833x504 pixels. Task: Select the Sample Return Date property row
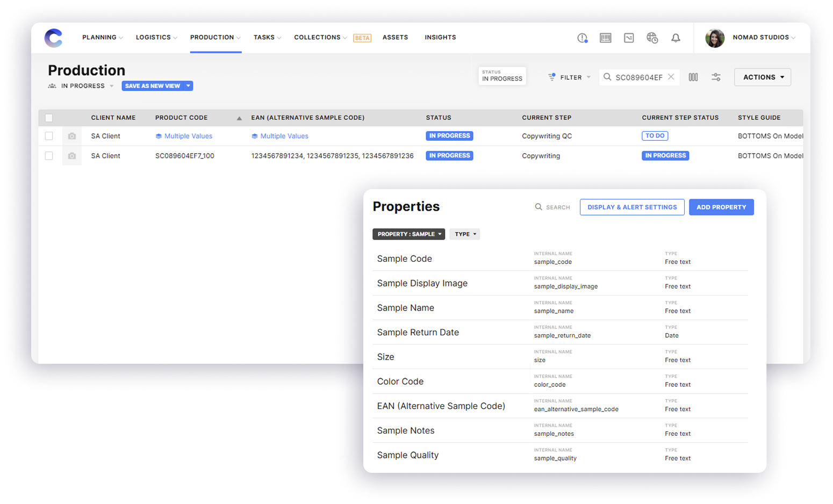click(560, 333)
